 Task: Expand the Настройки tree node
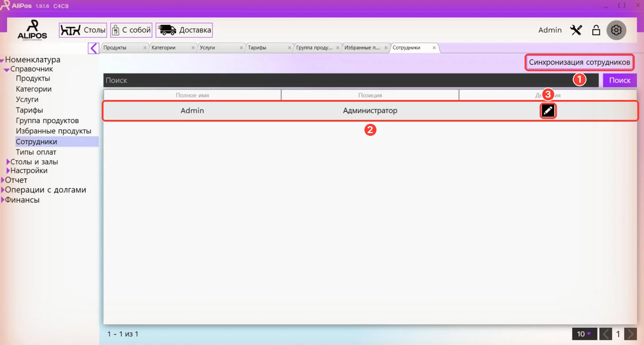(8, 171)
